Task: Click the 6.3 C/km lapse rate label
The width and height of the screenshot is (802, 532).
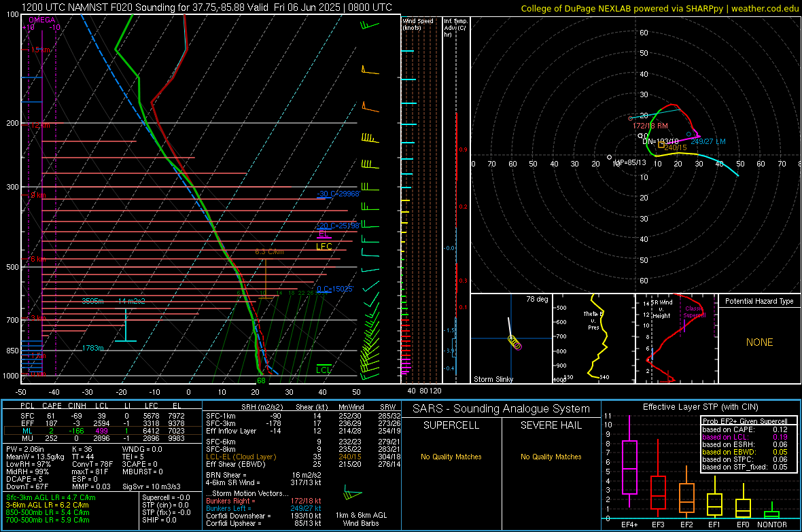Action: click(269, 251)
